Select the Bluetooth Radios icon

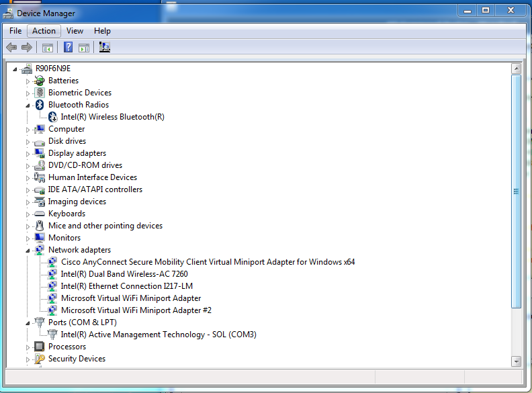point(40,105)
